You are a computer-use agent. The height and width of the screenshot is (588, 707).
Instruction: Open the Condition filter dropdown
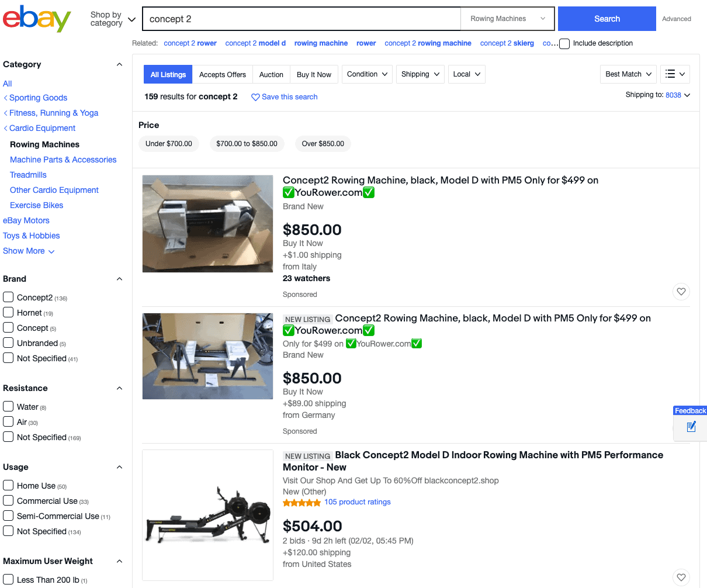[367, 74]
